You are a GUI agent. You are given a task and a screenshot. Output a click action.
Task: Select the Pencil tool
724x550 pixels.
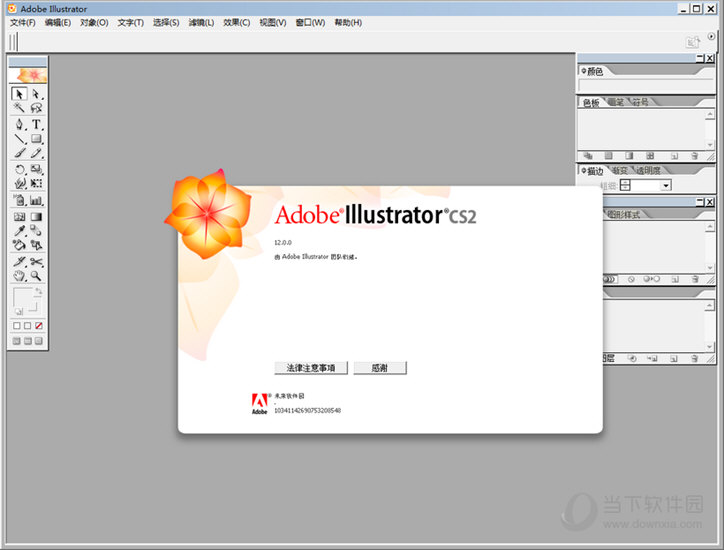(36, 153)
